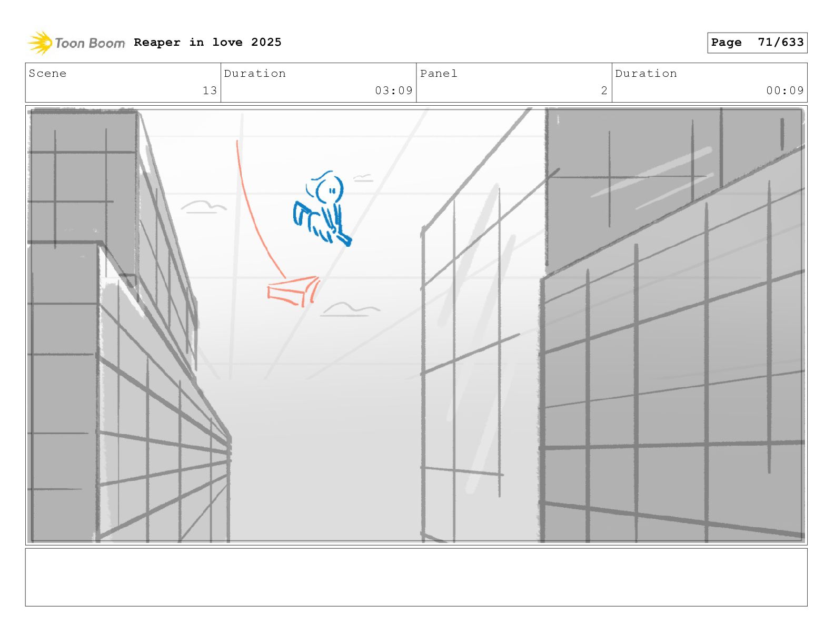Screen dimensions: 834x644
Task: Select the project title 'Reaper in love 2025'
Action: [207, 42]
